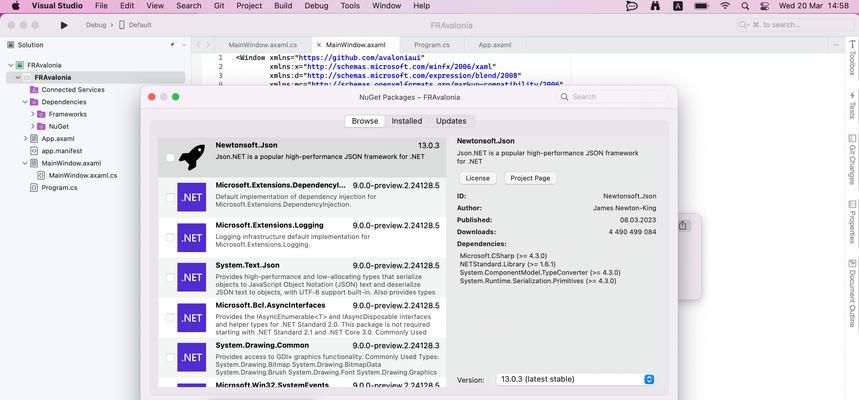
Task: Check the Microsoft.Extensions.Logging package checkbox
Action: click(170, 237)
